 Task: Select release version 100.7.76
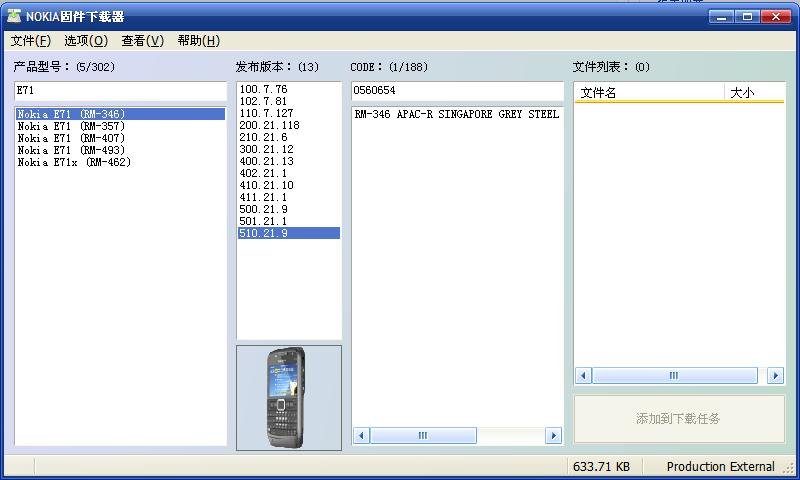(289, 89)
